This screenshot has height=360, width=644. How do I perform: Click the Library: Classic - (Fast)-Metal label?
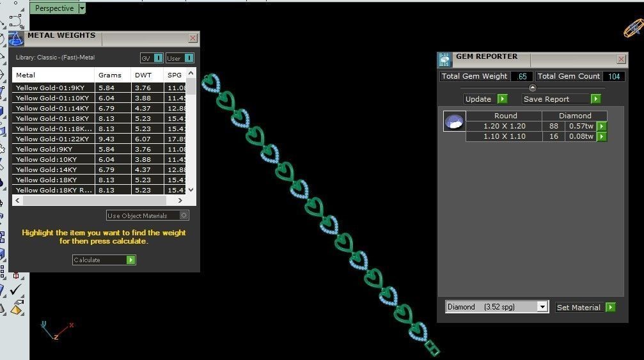pyautogui.click(x=55, y=58)
